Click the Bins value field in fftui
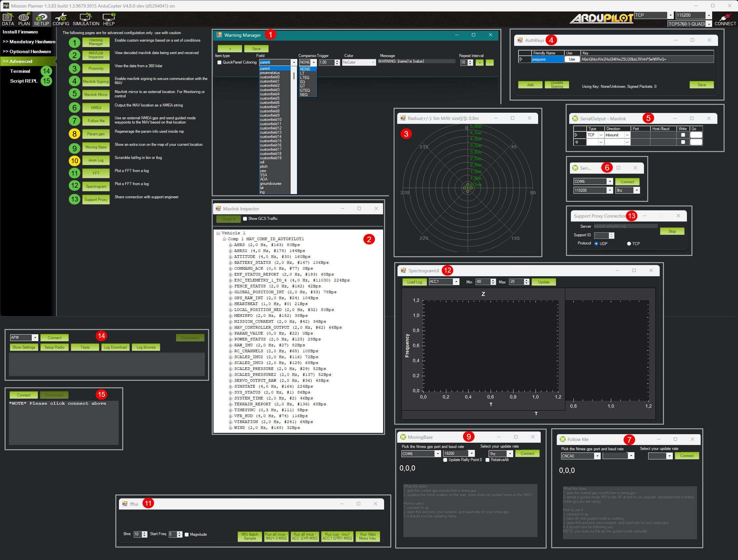Viewport: 738px width, 560px height. point(137,534)
